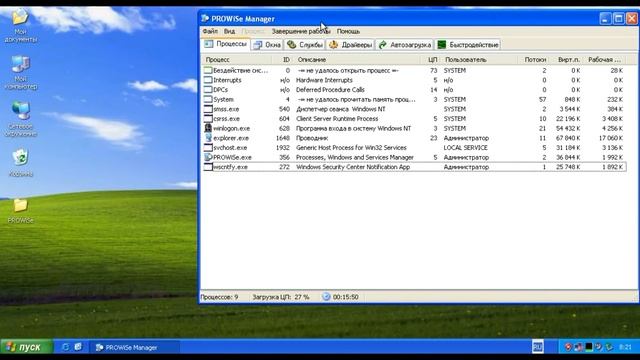Click Процессов: 9 status text

220,297
